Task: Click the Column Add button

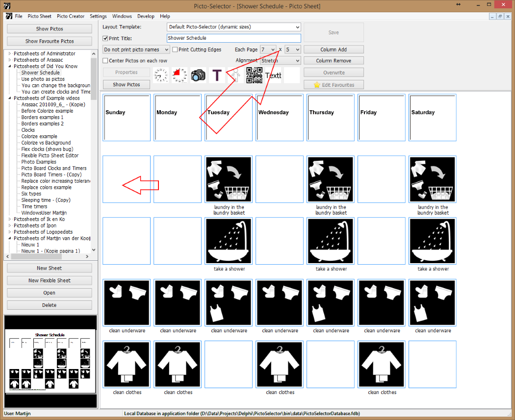Action: (x=334, y=49)
